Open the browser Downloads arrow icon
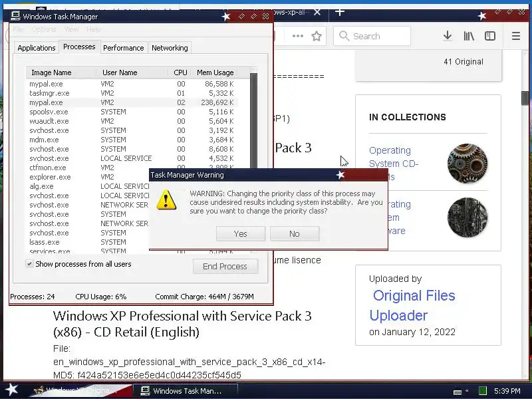Image resolution: width=532 pixels, height=399 pixels. click(448, 36)
